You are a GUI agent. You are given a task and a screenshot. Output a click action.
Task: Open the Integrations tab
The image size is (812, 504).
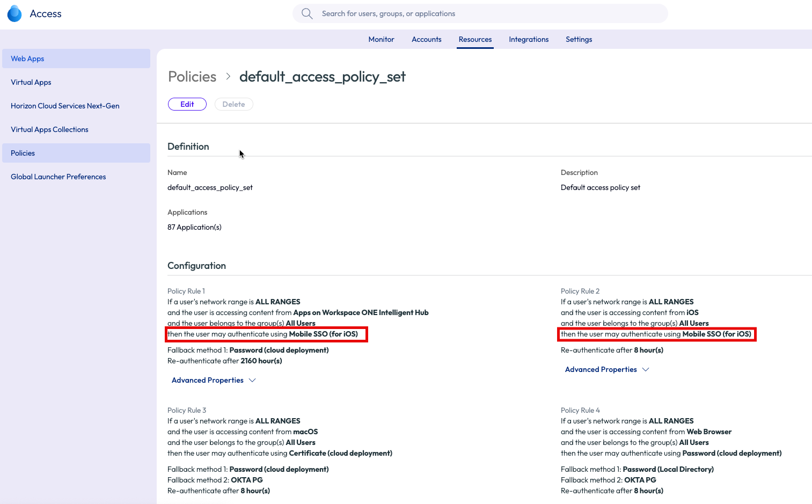[528, 39]
